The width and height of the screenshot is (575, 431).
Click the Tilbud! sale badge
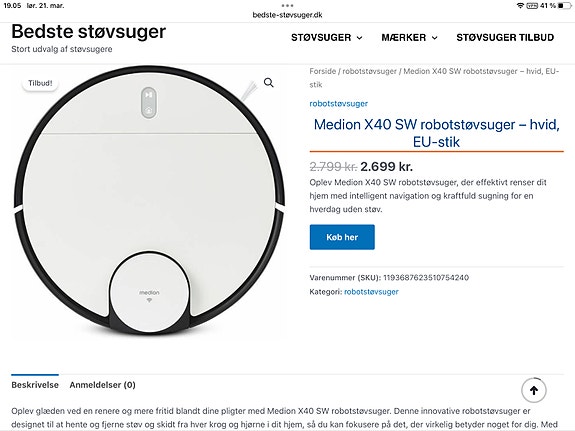coord(40,83)
